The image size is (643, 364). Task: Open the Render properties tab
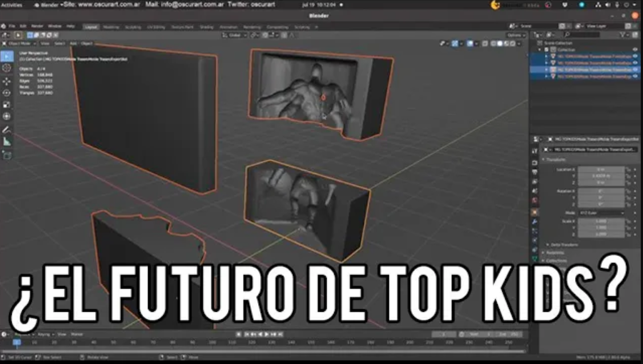tap(535, 163)
